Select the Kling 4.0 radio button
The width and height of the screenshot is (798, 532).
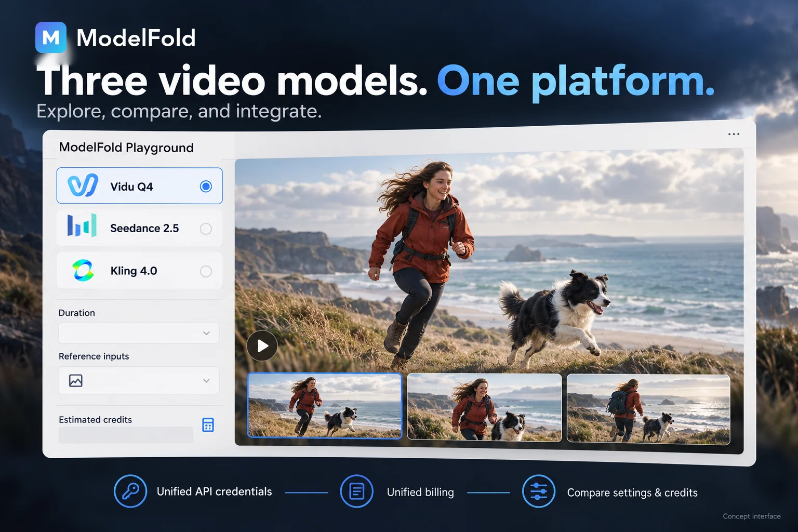(x=206, y=271)
